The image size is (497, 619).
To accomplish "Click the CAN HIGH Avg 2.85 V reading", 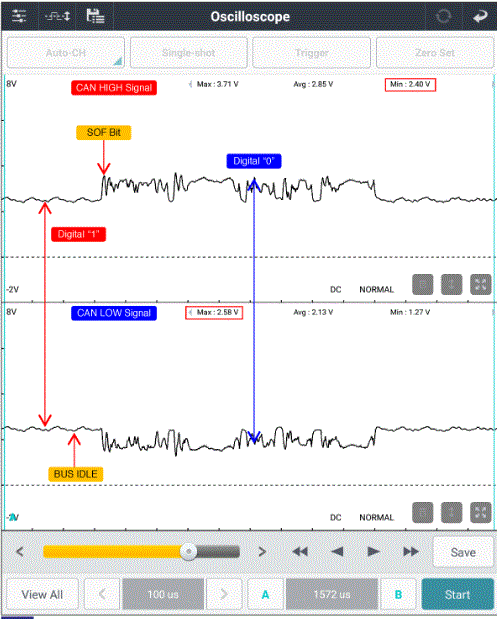I will click(313, 84).
